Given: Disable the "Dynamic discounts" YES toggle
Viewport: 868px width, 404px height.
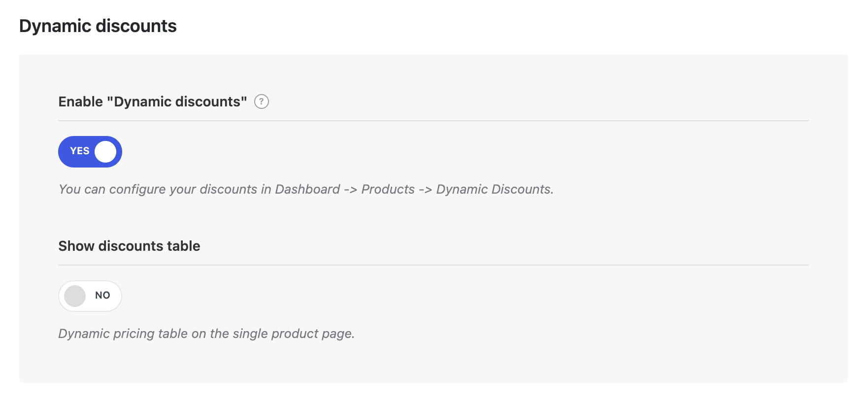Looking at the screenshot, I should click(x=90, y=152).
